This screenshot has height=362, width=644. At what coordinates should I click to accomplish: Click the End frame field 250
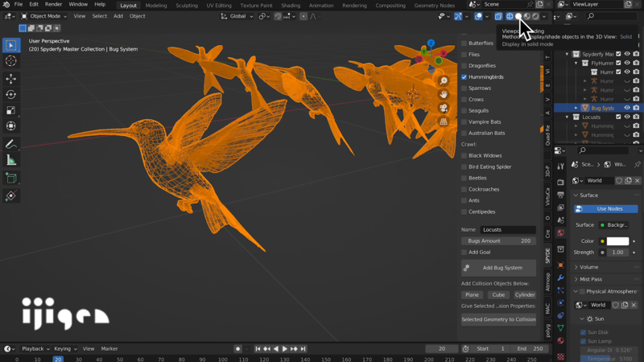tap(530, 349)
